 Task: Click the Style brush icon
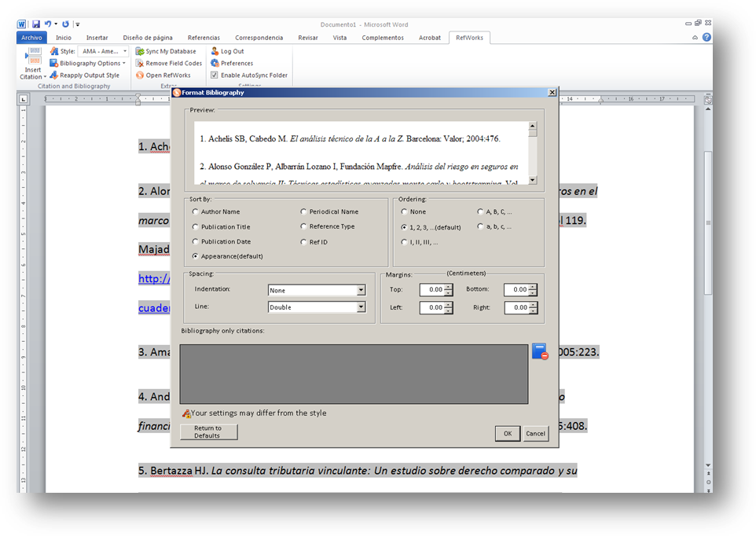[54, 51]
